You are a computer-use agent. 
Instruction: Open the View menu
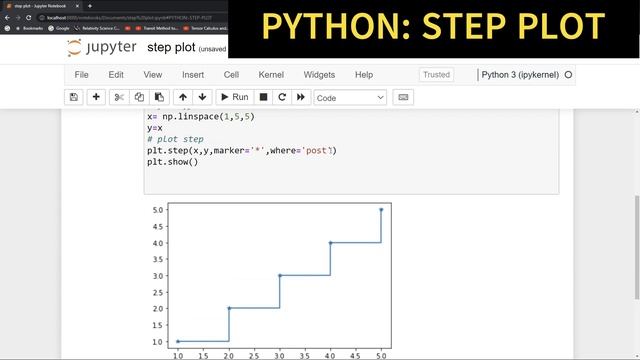153,75
